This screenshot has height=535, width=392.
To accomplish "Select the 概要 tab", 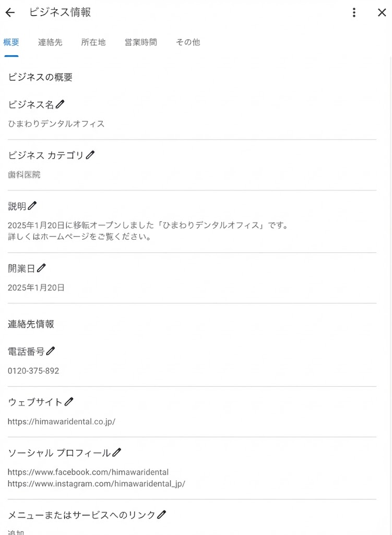I will [x=11, y=42].
